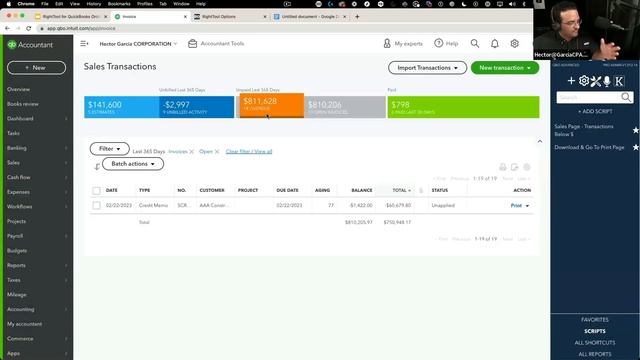Open the Batch actions dropdown
The height and width of the screenshot is (360, 640).
pyautogui.click(x=133, y=164)
